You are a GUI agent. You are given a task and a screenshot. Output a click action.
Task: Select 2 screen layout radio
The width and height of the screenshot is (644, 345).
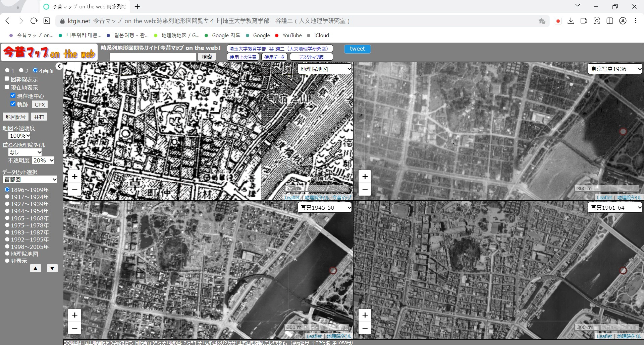[21, 70]
